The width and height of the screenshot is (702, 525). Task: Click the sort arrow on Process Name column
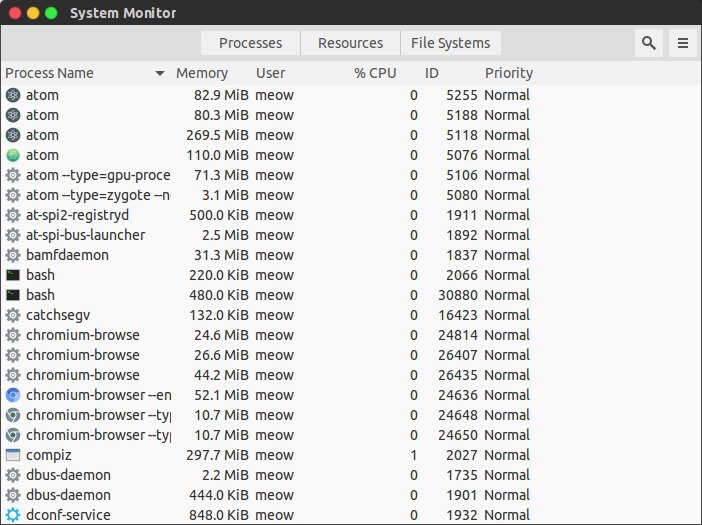[160, 73]
